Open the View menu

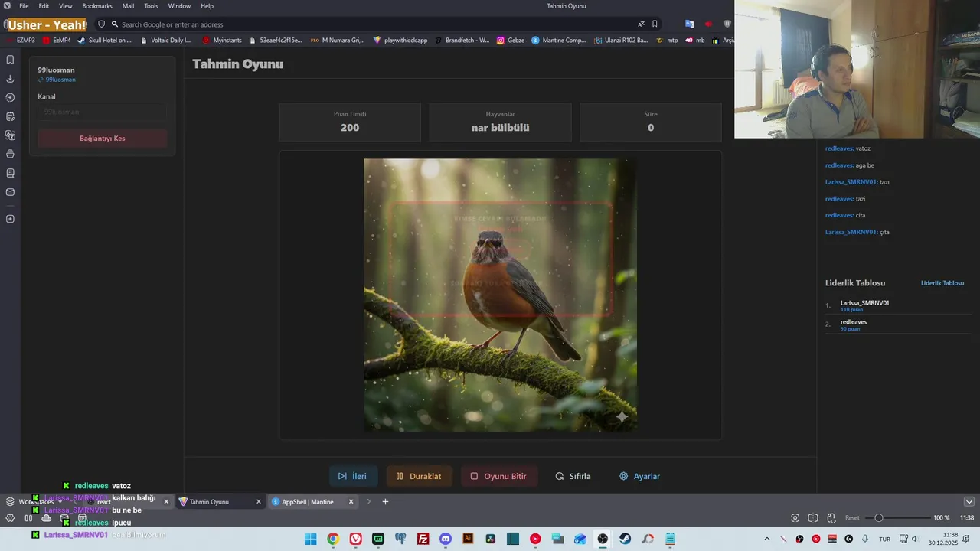pyautogui.click(x=66, y=6)
